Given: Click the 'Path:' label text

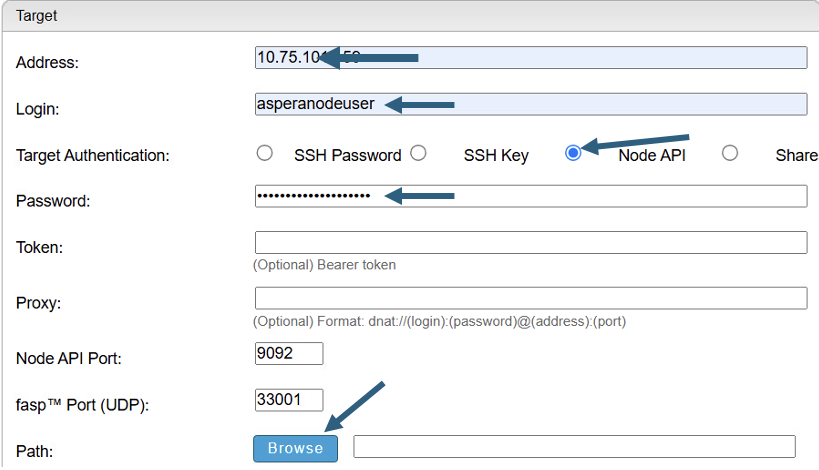Looking at the screenshot, I should pyautogui.click(x=34, y=451).
